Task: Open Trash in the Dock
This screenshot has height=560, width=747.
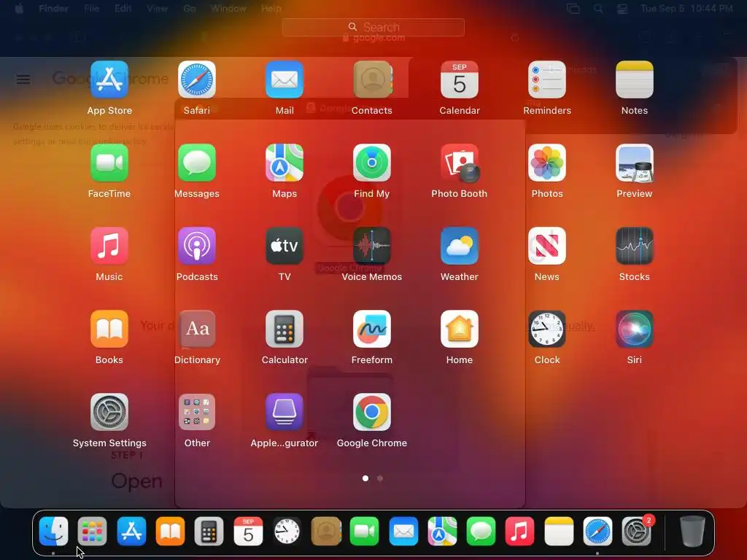Action: (x=692, y=531)
